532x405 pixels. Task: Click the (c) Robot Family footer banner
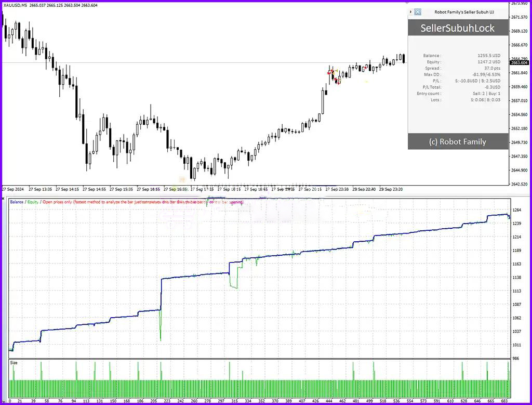[457, 141]
